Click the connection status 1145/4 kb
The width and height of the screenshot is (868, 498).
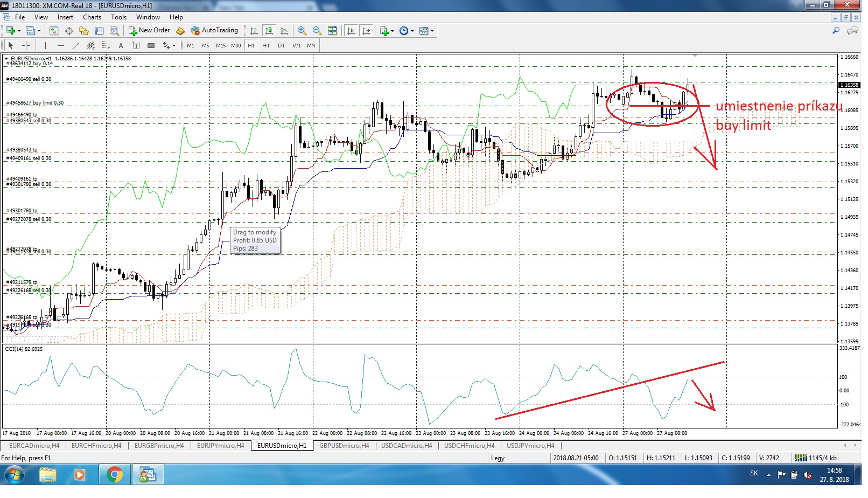817,458
